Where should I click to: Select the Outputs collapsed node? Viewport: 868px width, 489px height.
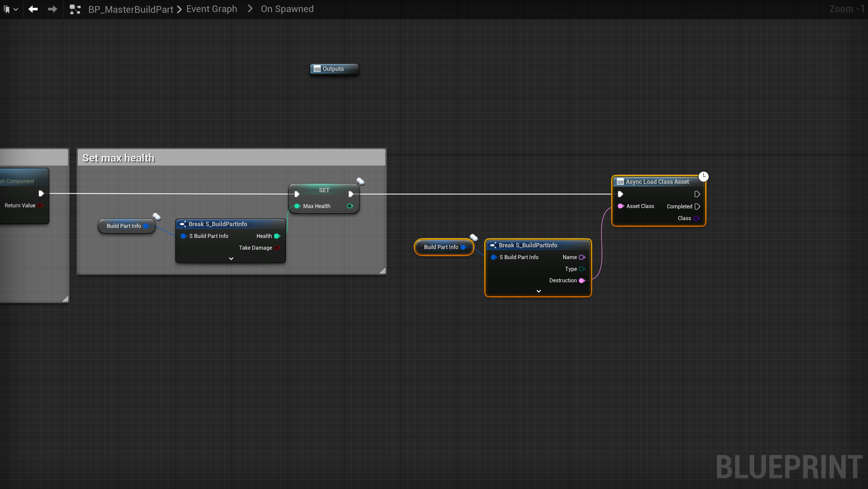pos(333,69)
